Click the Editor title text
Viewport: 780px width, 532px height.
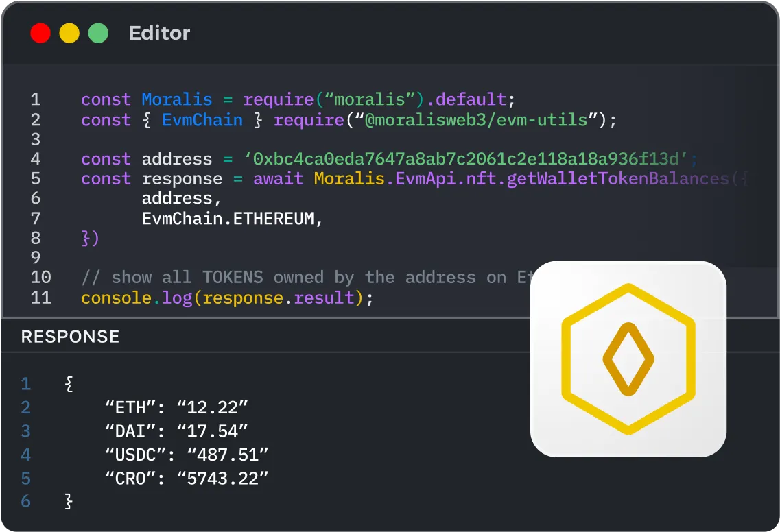pyautogui.click(x=159, y=34)
